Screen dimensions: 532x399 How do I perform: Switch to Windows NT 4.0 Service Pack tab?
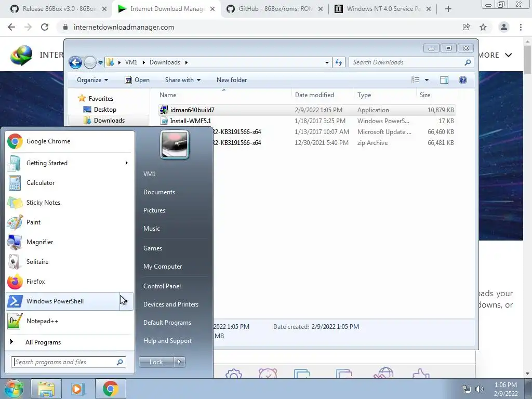point(383,9)
